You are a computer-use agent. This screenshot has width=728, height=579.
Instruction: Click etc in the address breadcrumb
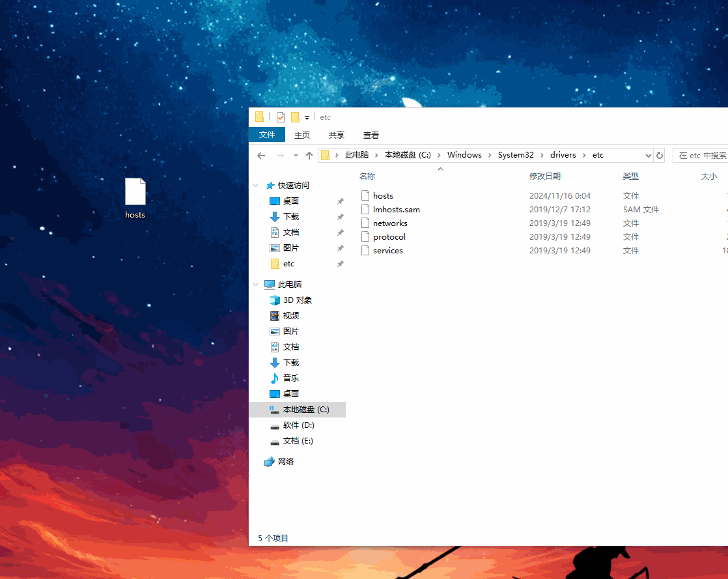pyautogui.click(x=598, y=155)
